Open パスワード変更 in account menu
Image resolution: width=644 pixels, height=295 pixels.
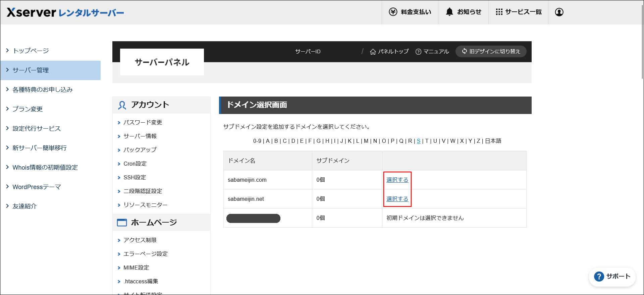(x=143, y=122)
